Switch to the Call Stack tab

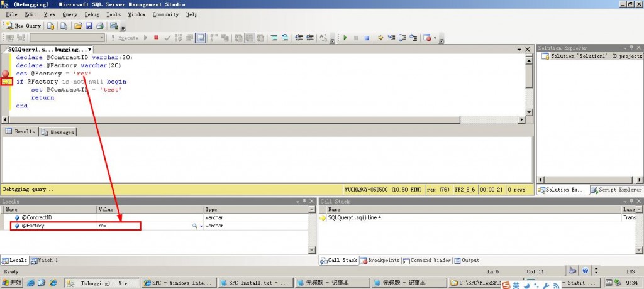(339, 260)
